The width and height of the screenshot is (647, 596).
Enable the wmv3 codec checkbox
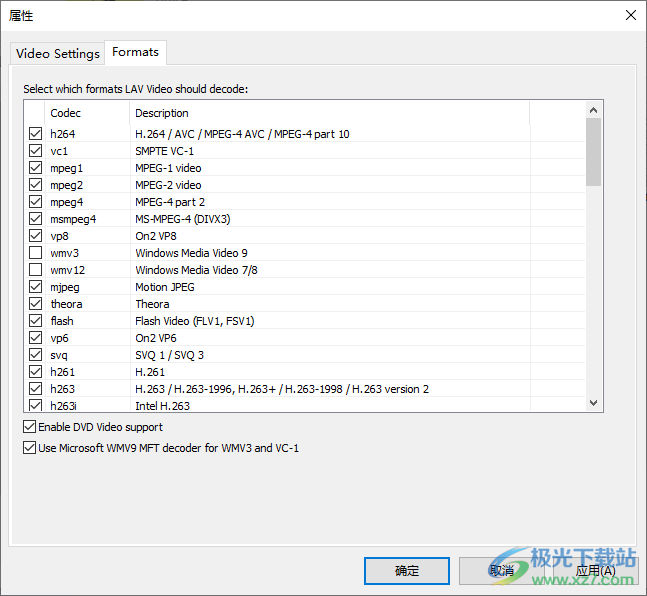pos(35,253)
